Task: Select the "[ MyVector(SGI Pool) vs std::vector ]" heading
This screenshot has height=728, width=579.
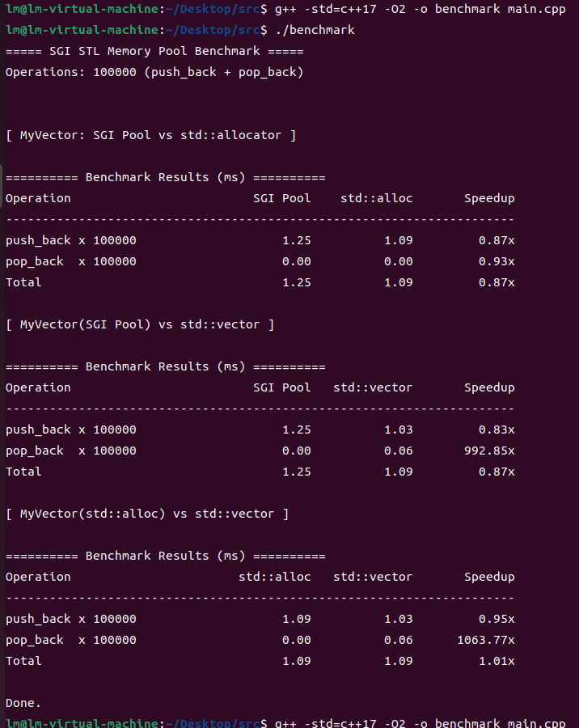Action: (140, 324)
